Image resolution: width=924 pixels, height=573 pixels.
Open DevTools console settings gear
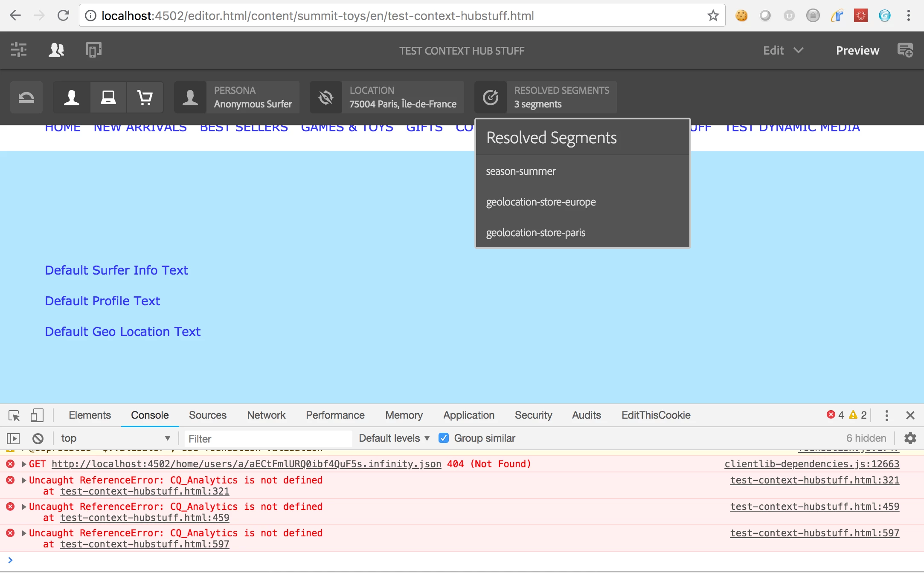910,438
